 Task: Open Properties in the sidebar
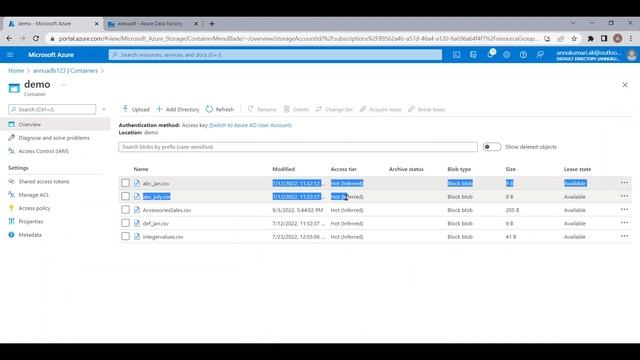click(31, 222)
